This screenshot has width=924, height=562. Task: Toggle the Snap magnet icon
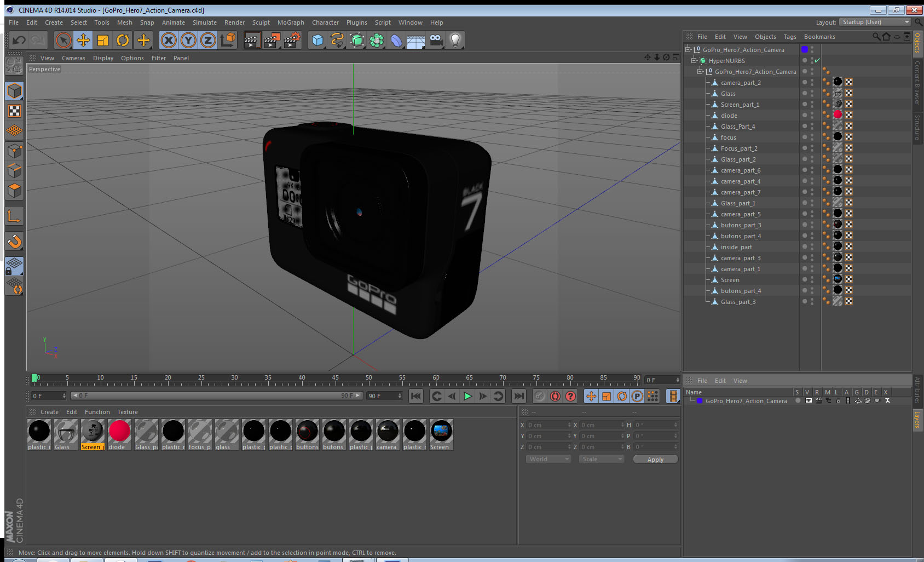coord(14,241)
